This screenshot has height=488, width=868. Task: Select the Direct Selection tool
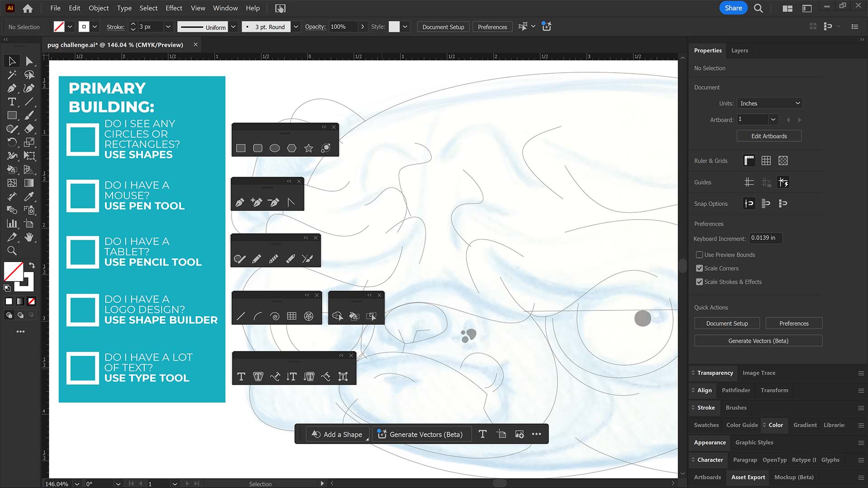[x=29, y=61]
